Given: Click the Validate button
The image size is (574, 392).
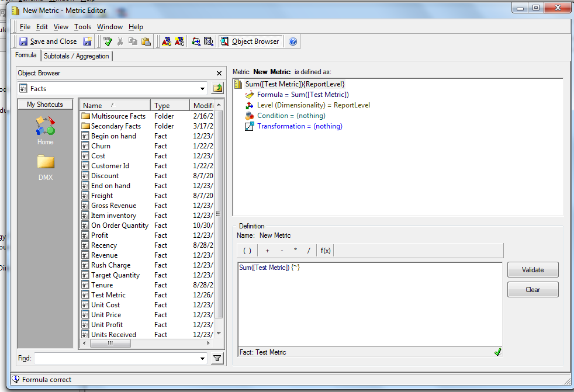Looking at the screenshot, I should coord(532,269).
